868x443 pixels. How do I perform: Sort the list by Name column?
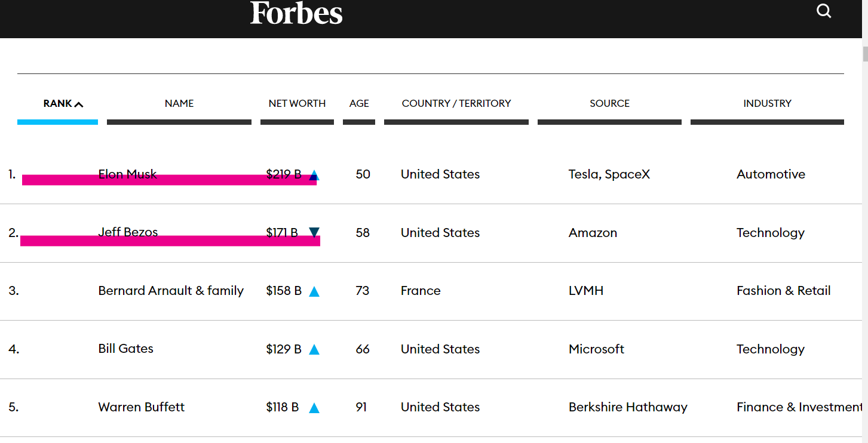pyautogui.click(x=179, y=103)
